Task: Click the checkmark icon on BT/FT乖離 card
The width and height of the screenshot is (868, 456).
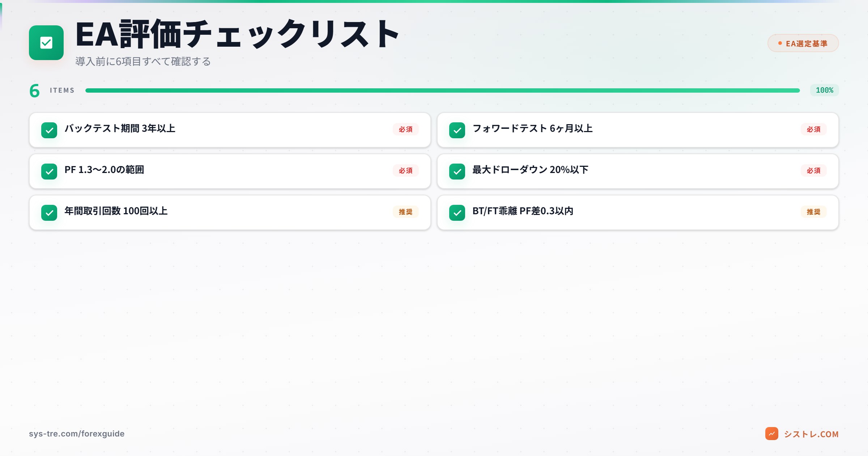Action: click(x=458, y=212)
